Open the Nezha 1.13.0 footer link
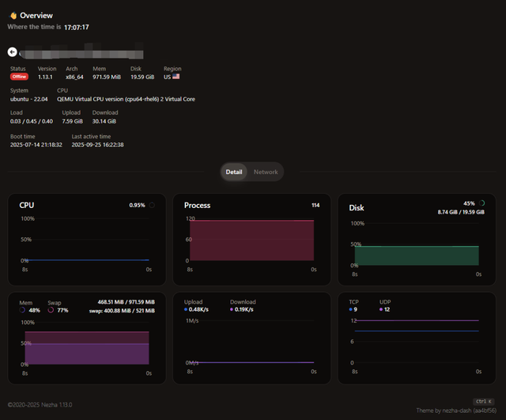The height and width of the screenshot is (420, 506). (55, 404)
